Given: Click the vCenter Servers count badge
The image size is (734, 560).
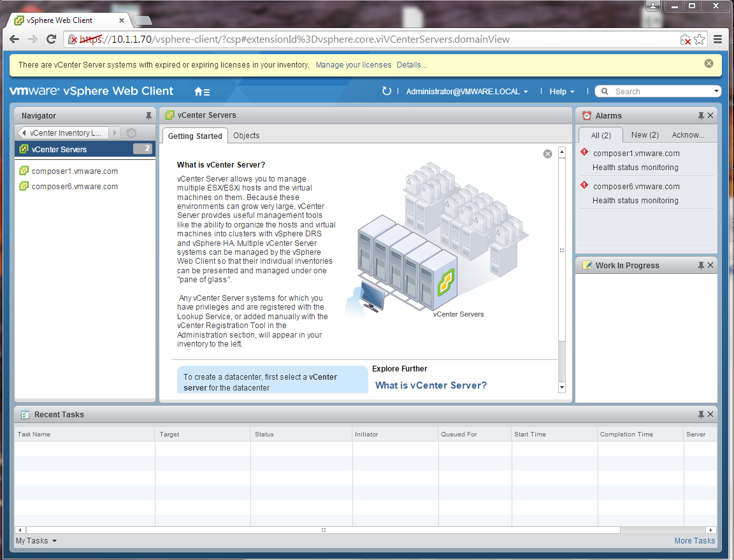Looking at the screenshot, I should point(143,149).
